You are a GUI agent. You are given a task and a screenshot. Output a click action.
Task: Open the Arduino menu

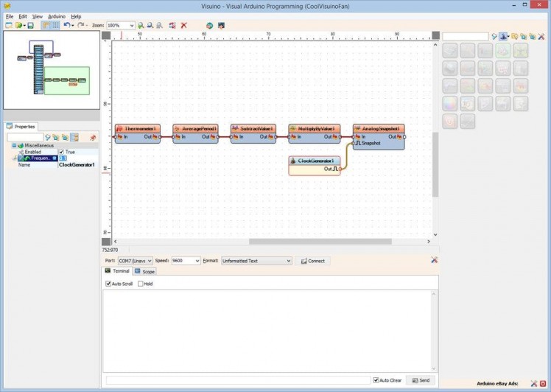tap(56, 15)
